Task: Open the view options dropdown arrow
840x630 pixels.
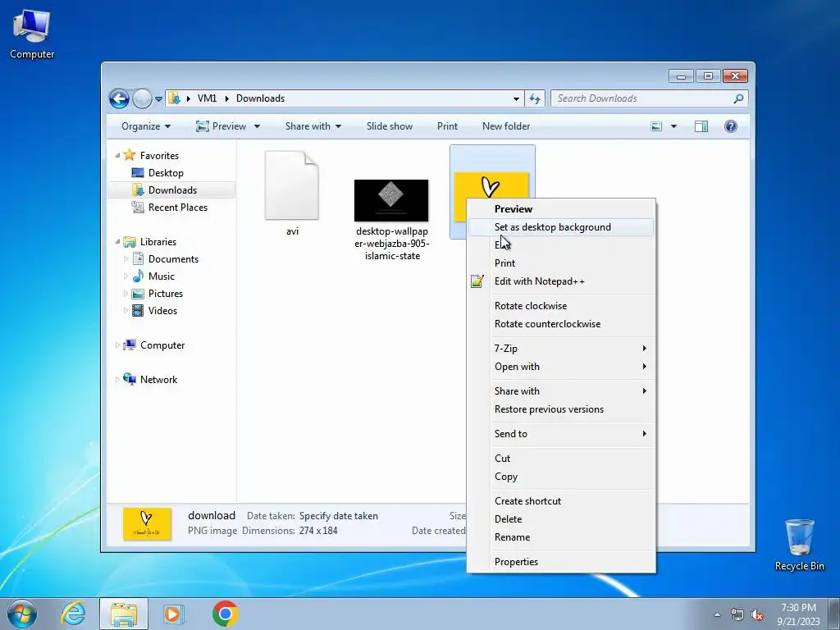Action: point(674,126)
